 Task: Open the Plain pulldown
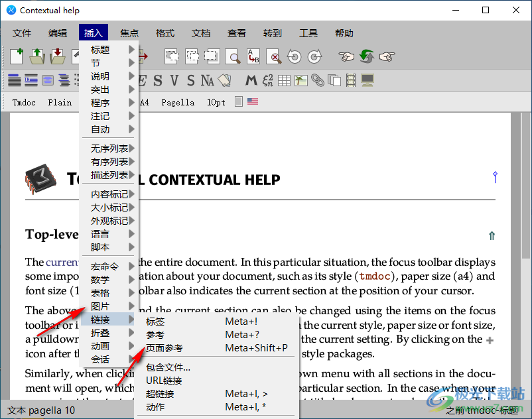(x=60, y=102)
